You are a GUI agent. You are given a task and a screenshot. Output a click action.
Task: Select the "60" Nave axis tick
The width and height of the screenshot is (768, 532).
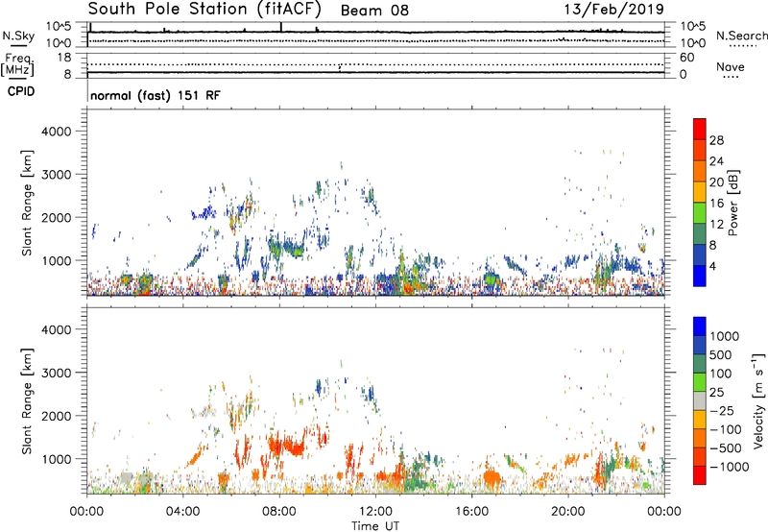(x=686, y=58)
